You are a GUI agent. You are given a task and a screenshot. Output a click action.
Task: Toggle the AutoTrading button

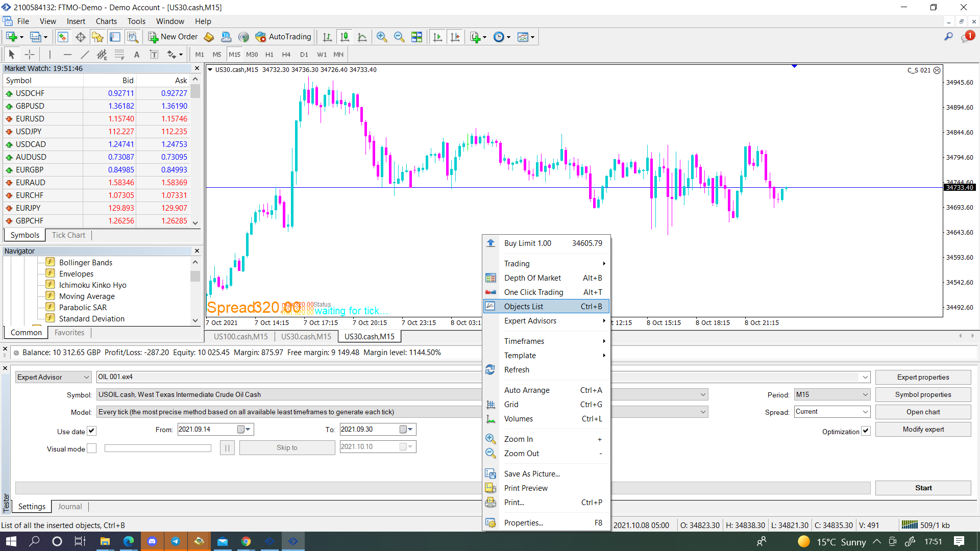click(x=283, y=37)
